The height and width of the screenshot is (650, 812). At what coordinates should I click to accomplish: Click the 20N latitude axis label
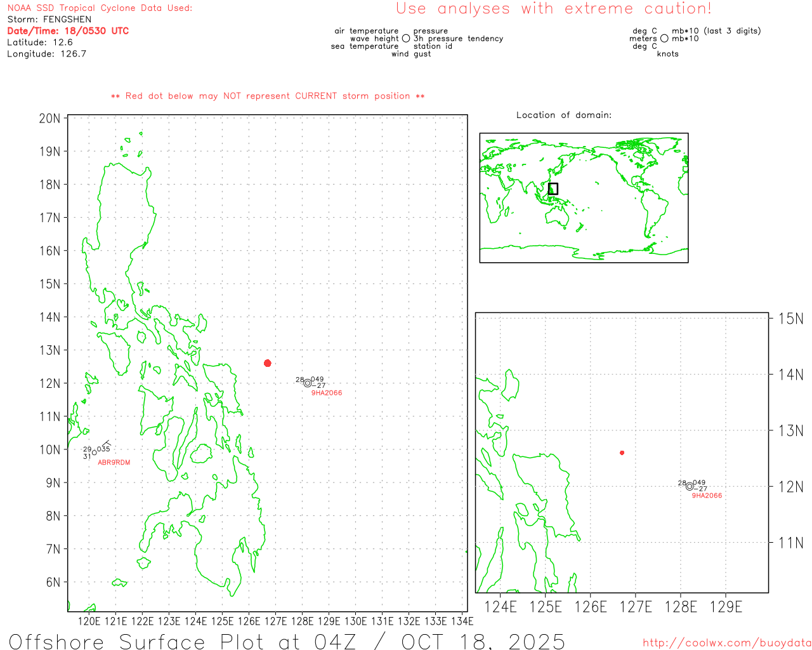pos(49,119)
